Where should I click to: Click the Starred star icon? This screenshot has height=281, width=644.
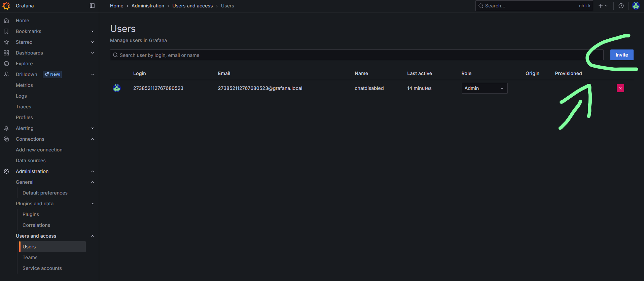[6, 42]
